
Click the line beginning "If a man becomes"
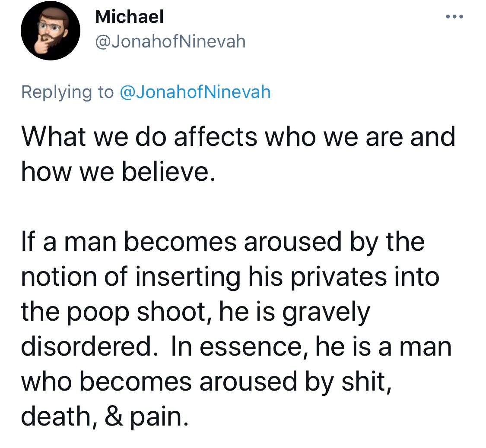pos(223,242)
